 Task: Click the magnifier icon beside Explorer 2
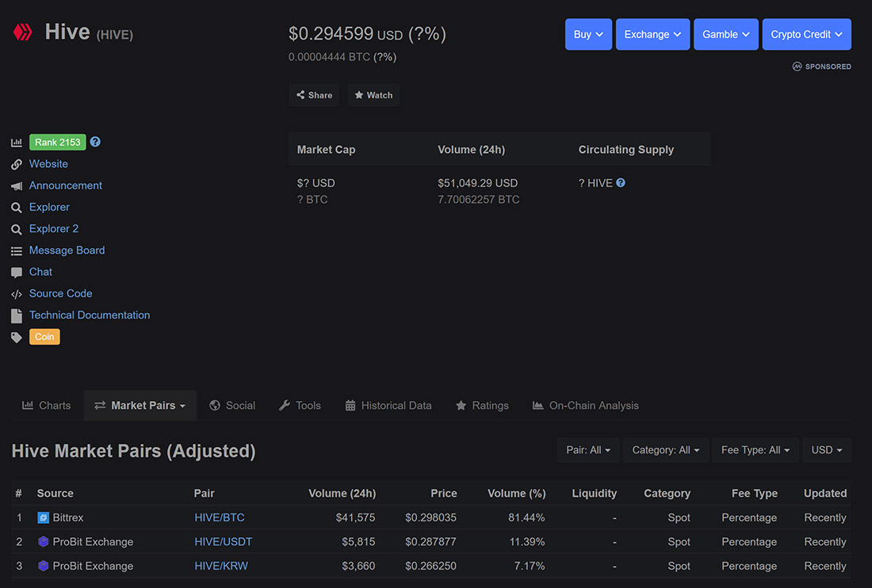point(17,229)
